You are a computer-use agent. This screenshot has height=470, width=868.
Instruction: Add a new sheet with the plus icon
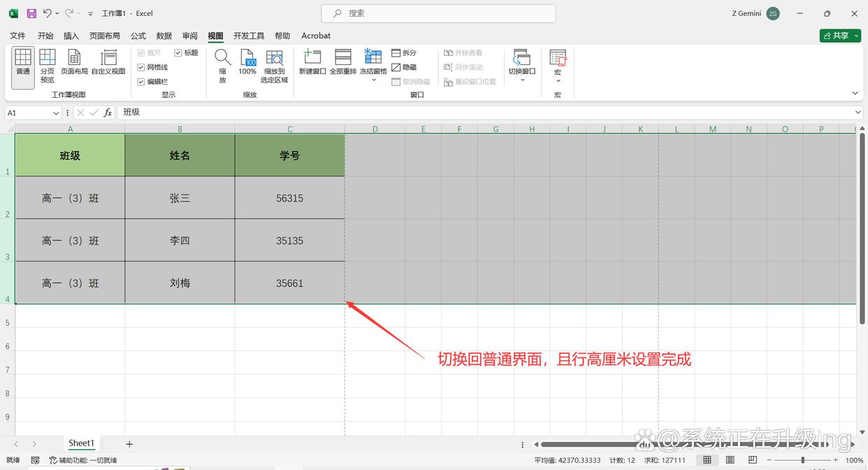(129, 444)
